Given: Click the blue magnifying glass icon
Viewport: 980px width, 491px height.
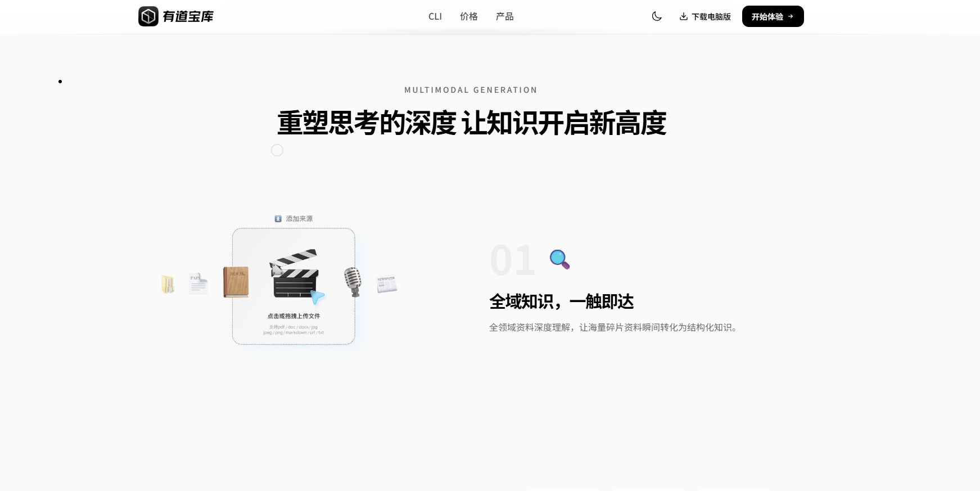Looking at the screenshot, I should [x=559, y=259].
